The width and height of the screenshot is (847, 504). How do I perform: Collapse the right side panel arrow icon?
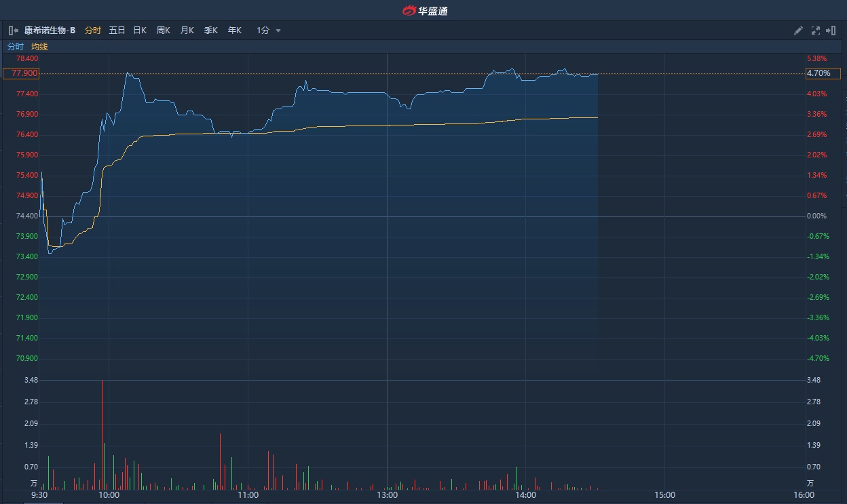831,31
